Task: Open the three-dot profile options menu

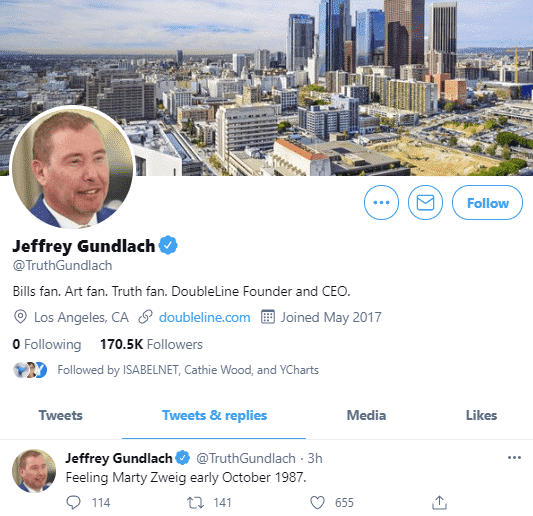Action: pos(381,203)
